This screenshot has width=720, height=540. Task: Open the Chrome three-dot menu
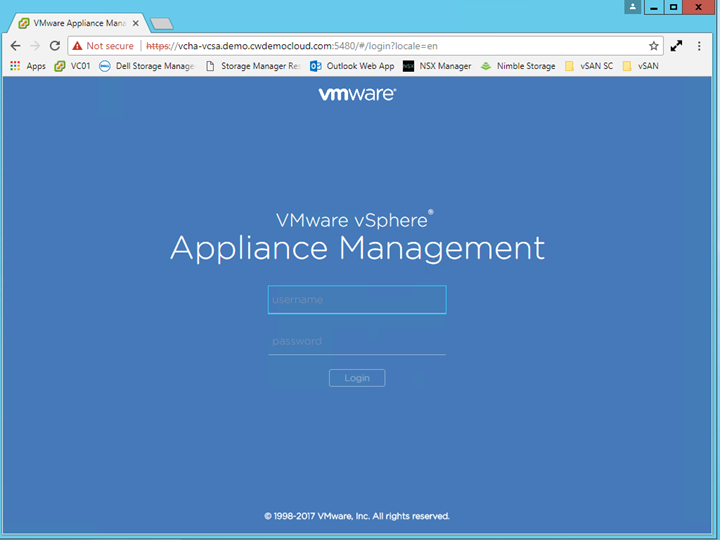pyautogui.click(x=699, y=46)
